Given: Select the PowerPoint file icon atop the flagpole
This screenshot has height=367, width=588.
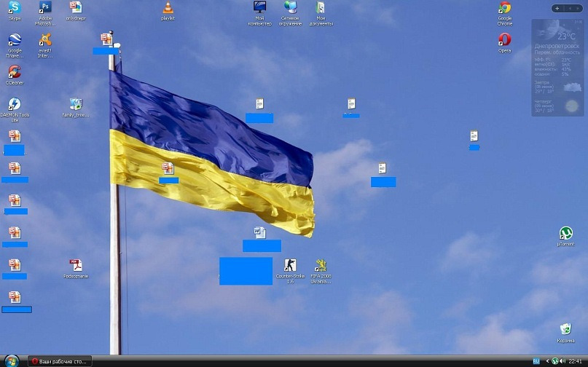Looking at the screenshot, I should point(106,40).
